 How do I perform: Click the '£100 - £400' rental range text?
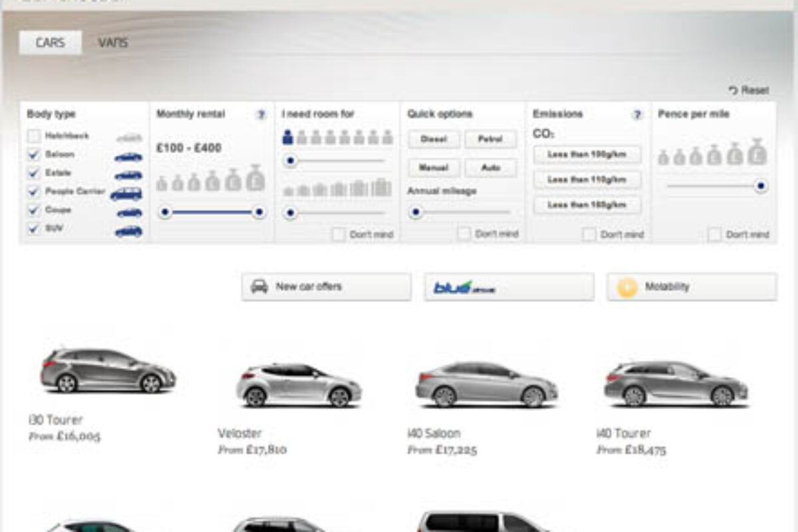[x=189, y=148]
